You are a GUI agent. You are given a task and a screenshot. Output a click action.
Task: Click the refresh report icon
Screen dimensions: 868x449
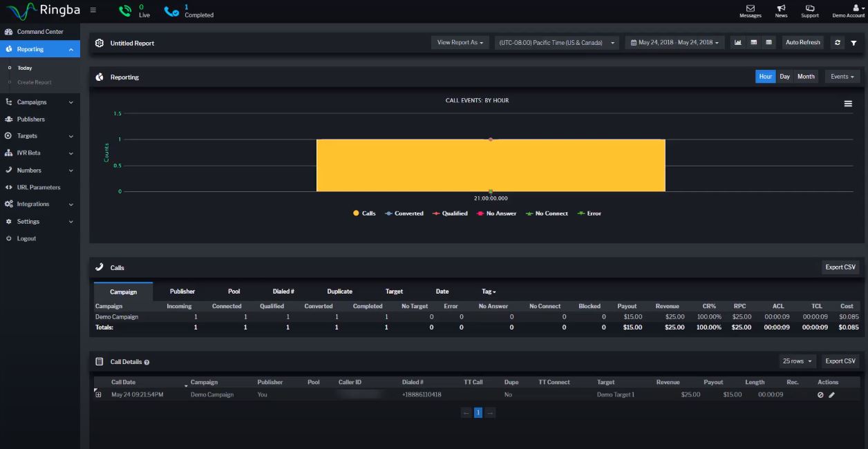(838, 43)
